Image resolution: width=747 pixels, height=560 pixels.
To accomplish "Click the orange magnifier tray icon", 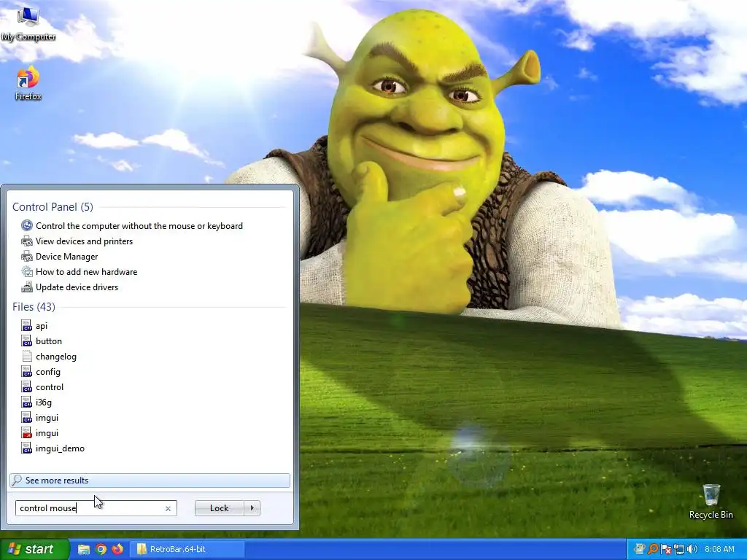I will click(653, 550).
